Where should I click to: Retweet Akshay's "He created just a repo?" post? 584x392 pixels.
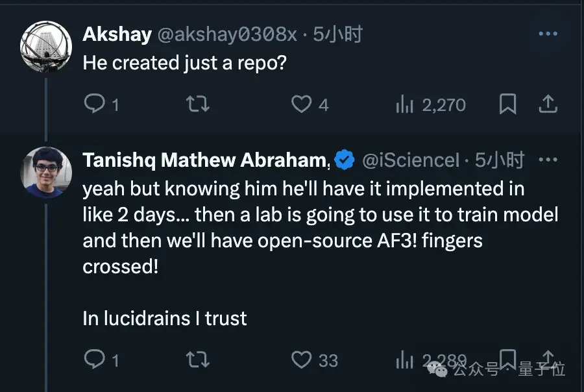pyautogui.click(x=197, y=104)
